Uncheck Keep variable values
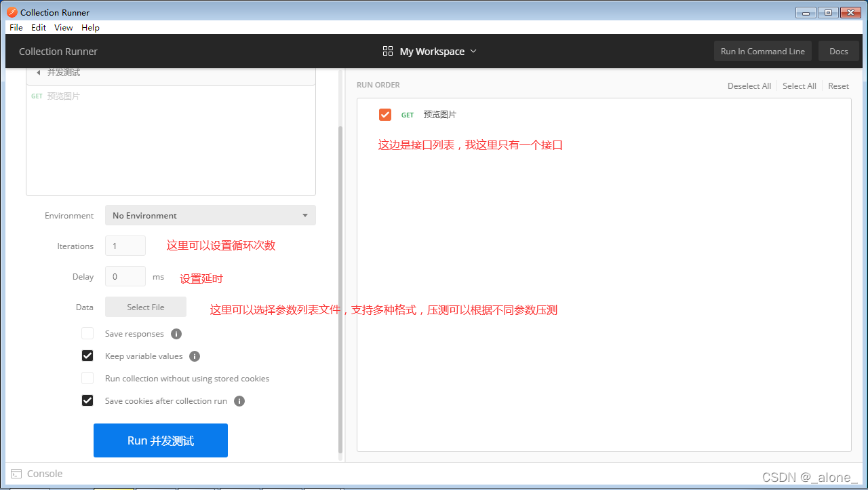Viewport: 868px width, 490px height. pyautogui.click(x=87, y=356)
